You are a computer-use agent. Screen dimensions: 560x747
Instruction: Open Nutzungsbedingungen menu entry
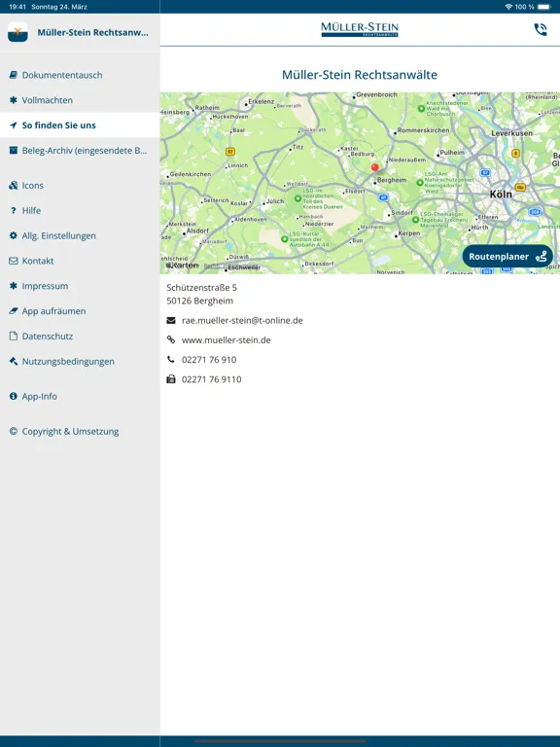(80, 361)
